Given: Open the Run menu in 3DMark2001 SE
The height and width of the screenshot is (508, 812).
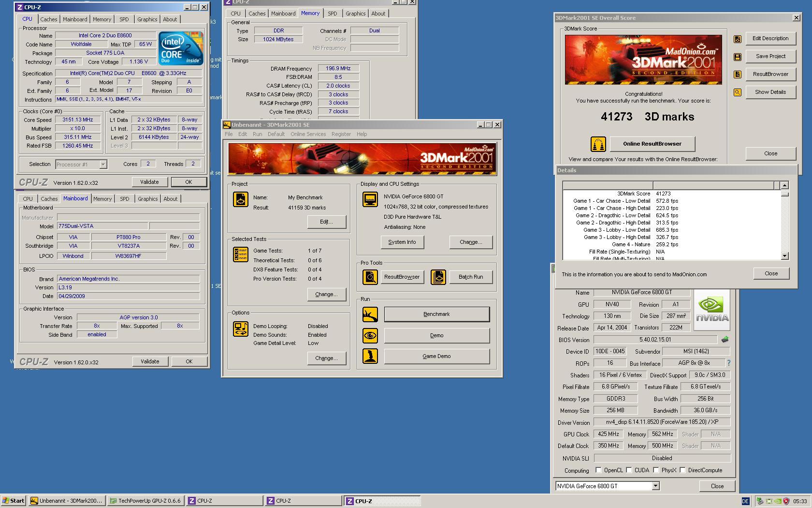Looking at the screenshot, I should [257, 134].
